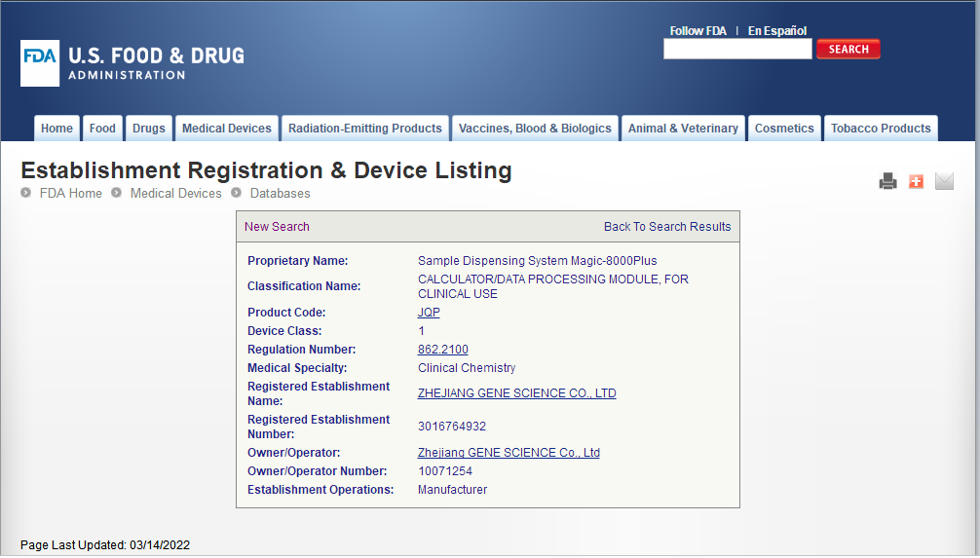This screenshot has height=558, width=980.
Task: Click U.S. Food & Drug Administration title
Action: (156, 63)
